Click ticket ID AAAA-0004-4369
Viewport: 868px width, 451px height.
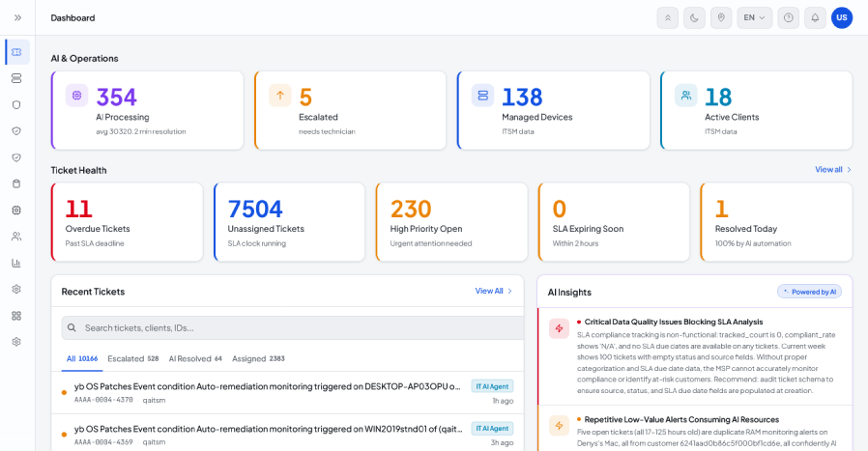[x=103, y=442]
